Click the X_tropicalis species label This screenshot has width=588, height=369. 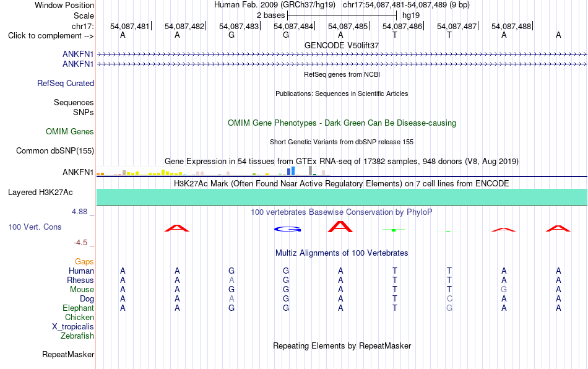click(x=73, y=327)
